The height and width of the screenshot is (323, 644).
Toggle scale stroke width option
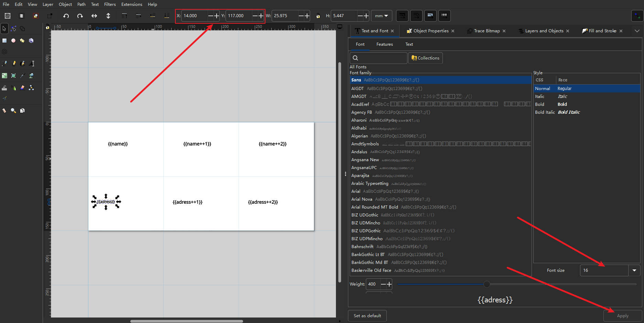[402, 16]
